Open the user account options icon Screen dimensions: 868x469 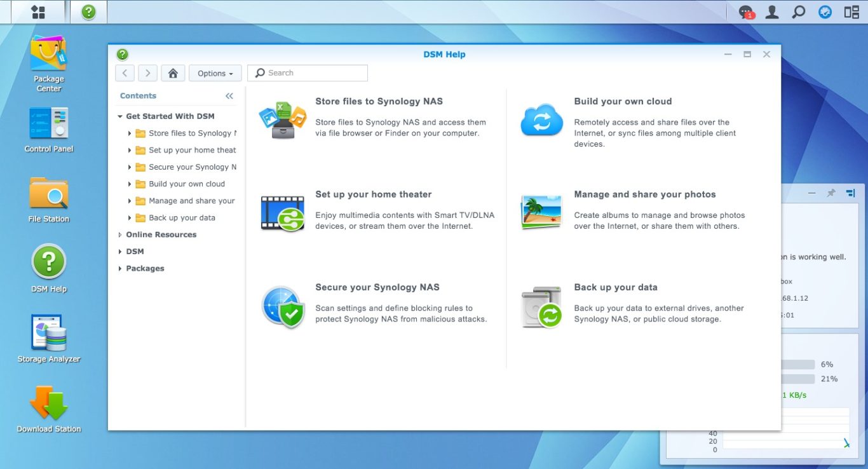coord(772,12)
